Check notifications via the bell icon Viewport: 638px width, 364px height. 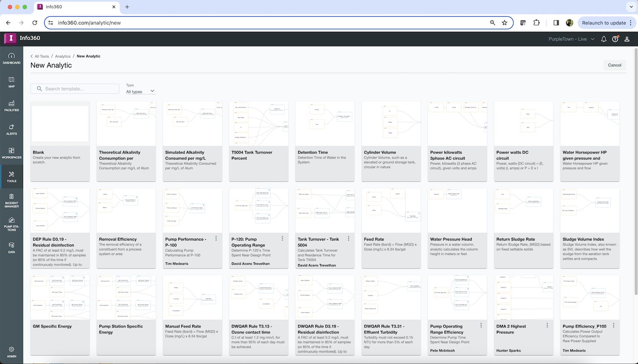coord(604,39)
